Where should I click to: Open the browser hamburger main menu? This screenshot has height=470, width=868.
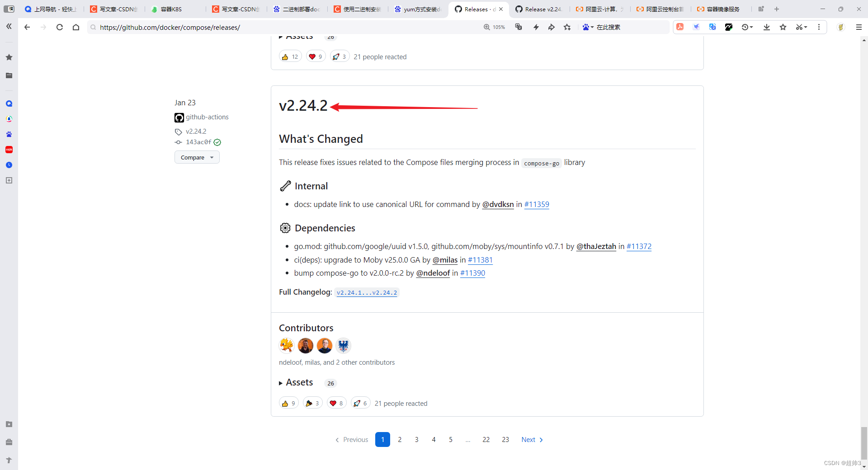[x=859, y=27]
